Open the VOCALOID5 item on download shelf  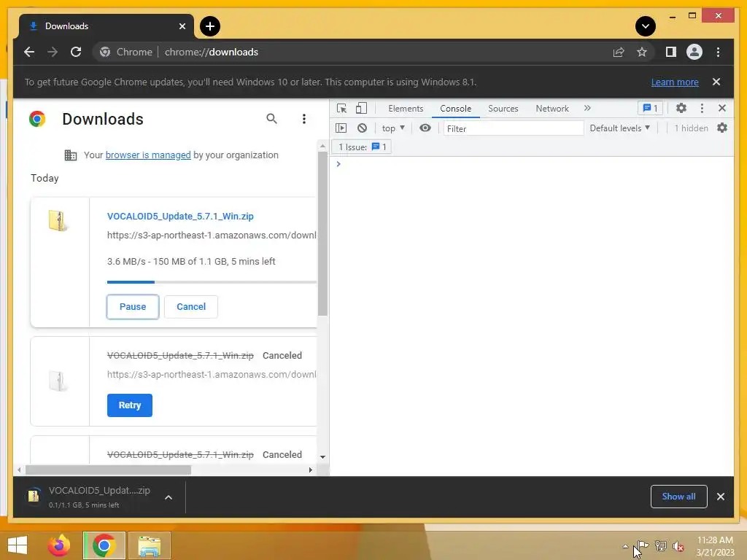click(90, 497)
